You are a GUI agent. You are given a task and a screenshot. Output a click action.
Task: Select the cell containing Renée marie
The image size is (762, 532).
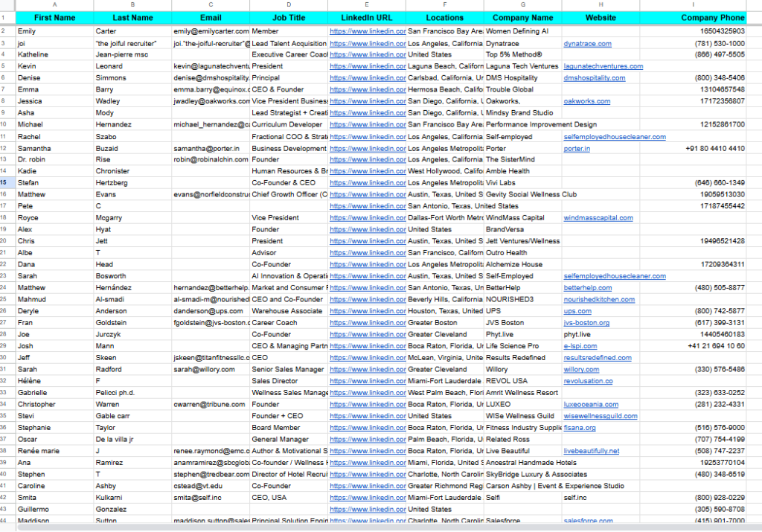tap(54, 451)
